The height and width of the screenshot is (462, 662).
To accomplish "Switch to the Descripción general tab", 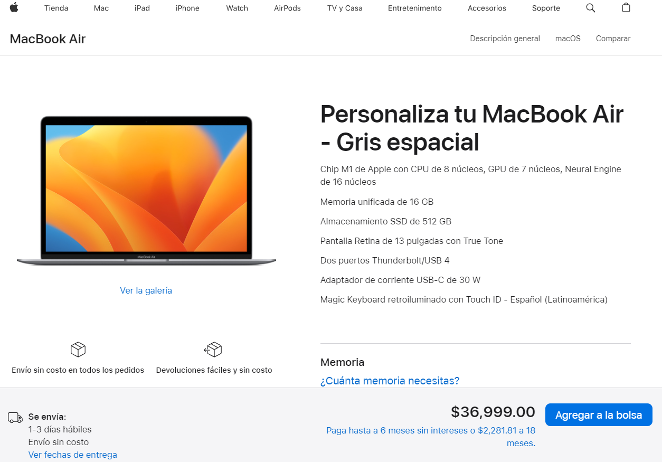I will tap(505, 38).
